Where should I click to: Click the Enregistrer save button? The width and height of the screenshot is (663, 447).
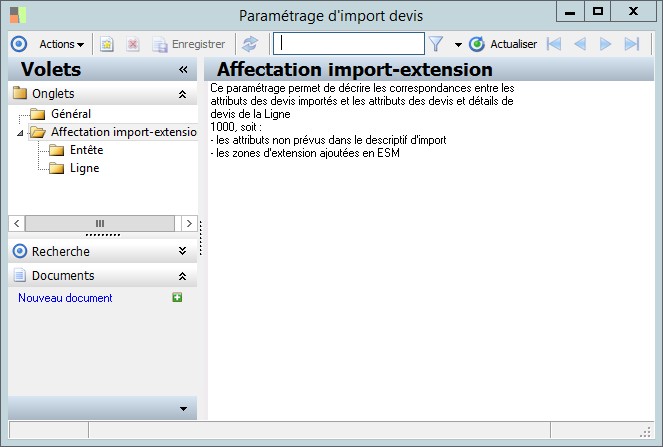coord(189,44)
